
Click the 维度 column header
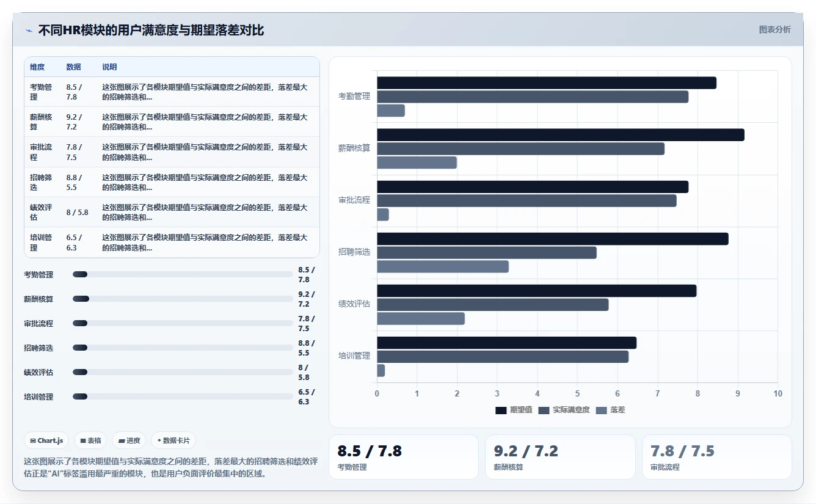pyautogui.click(x=37, y=67)
